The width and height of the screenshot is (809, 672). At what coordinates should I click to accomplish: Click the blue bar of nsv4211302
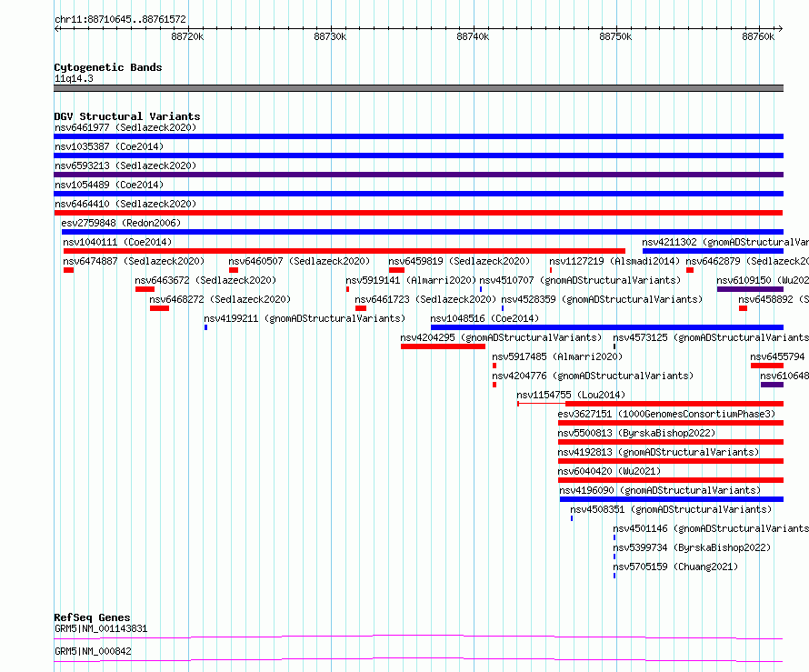[x=713, y=251]
